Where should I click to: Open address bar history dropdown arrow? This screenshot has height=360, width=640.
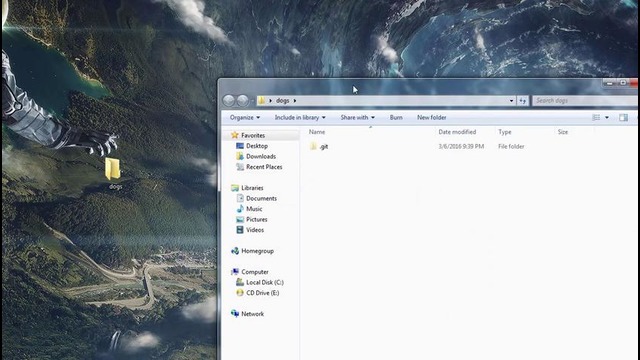tap(511, 100)
